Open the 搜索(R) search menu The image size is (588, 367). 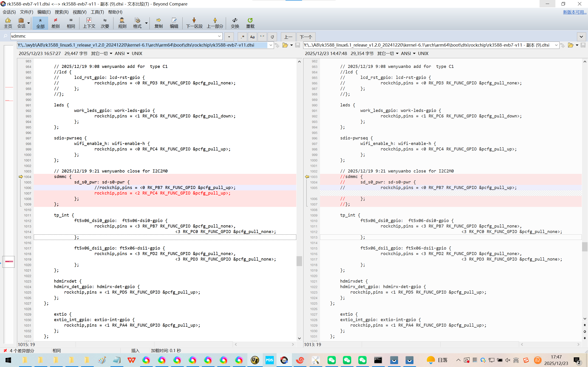click(x=62, y=12)
